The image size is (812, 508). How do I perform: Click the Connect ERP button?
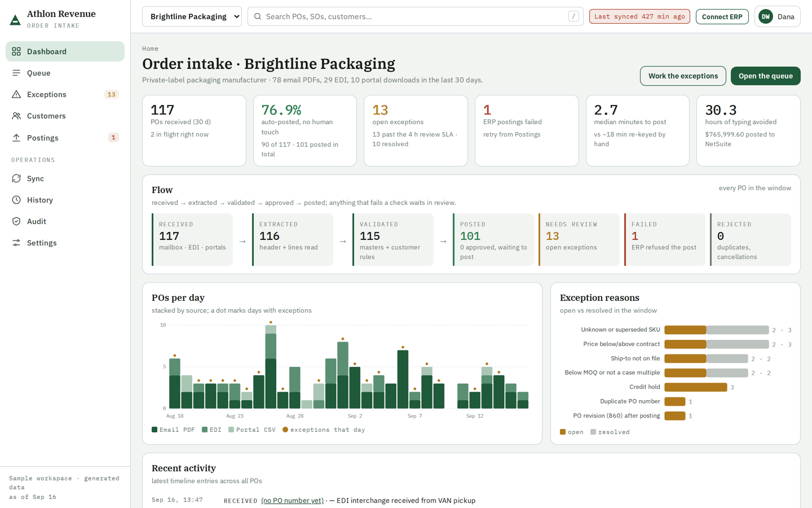(722, 16)
